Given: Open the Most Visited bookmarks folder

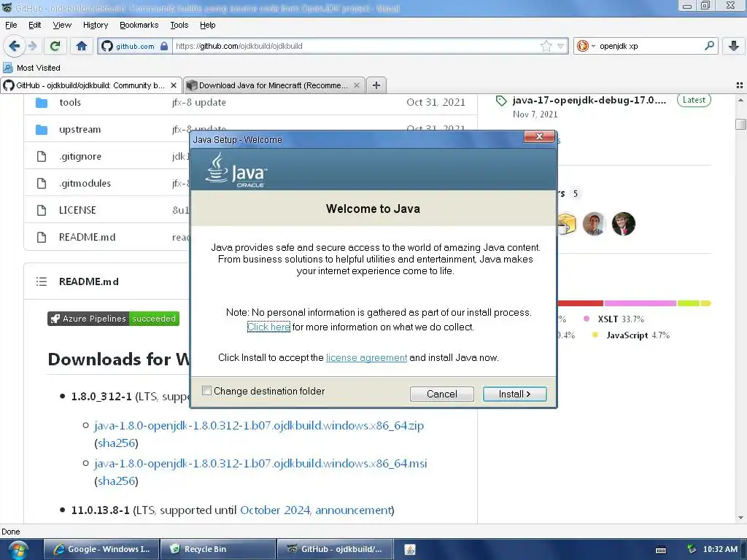Looking at the screenshot, I should tap(32, 68).
